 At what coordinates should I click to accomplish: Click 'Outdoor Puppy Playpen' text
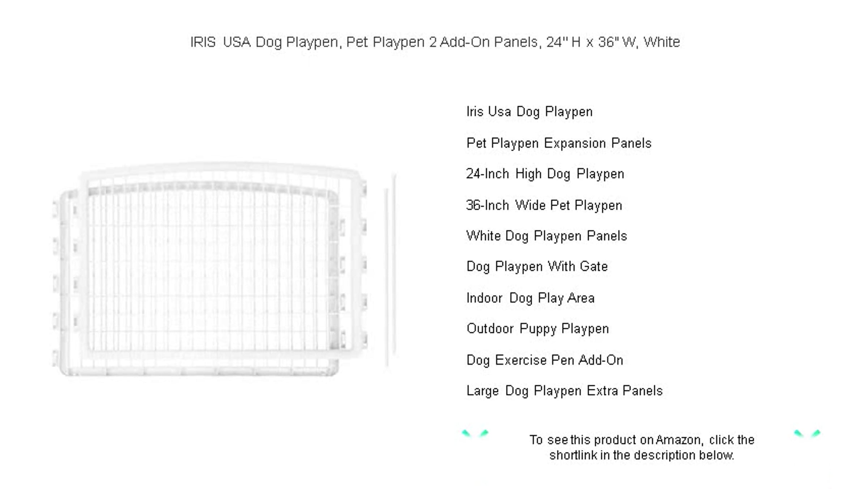click(x=538, y=329)
